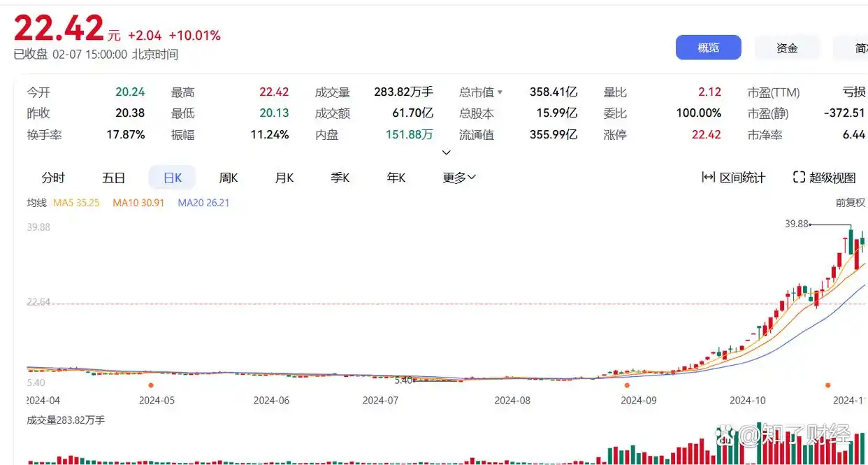Switch to the 分时 intraday tab
This screenshot has width=868, height=465.
tap(53, 178)
